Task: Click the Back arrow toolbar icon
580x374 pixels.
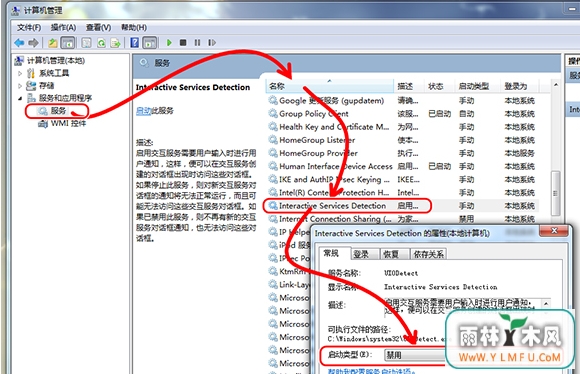Action: click(19, 43)
